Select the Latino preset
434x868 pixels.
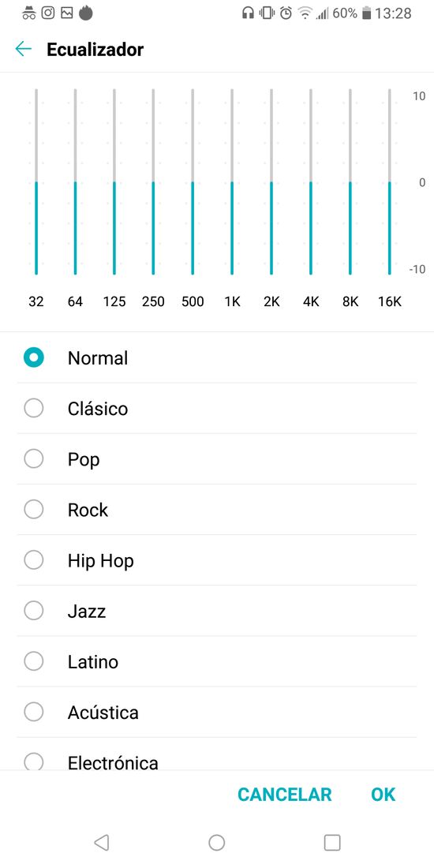(216, 661)
